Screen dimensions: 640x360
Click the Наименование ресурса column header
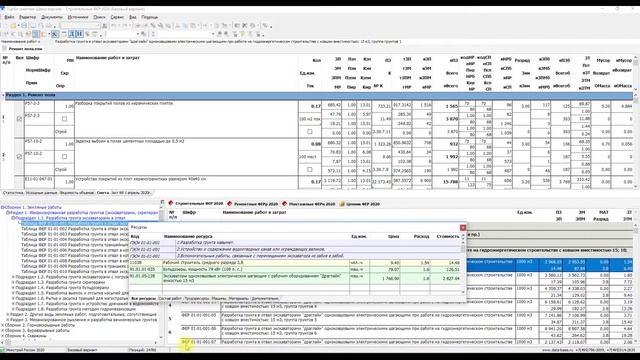point(188,236)
